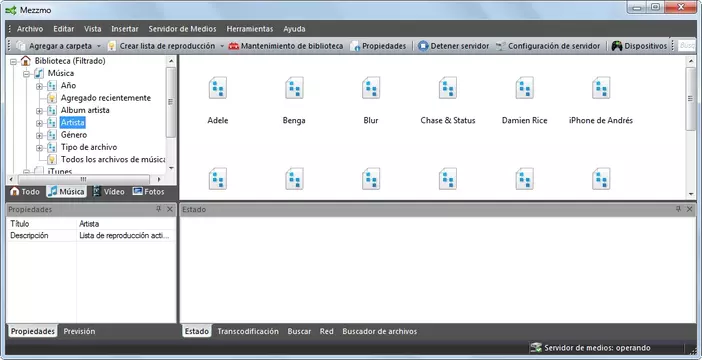Viewport: 702px width, 360px height.
Task: Open Mantenimiento de biblioteca from toolbar
Action: coord(286,46)
